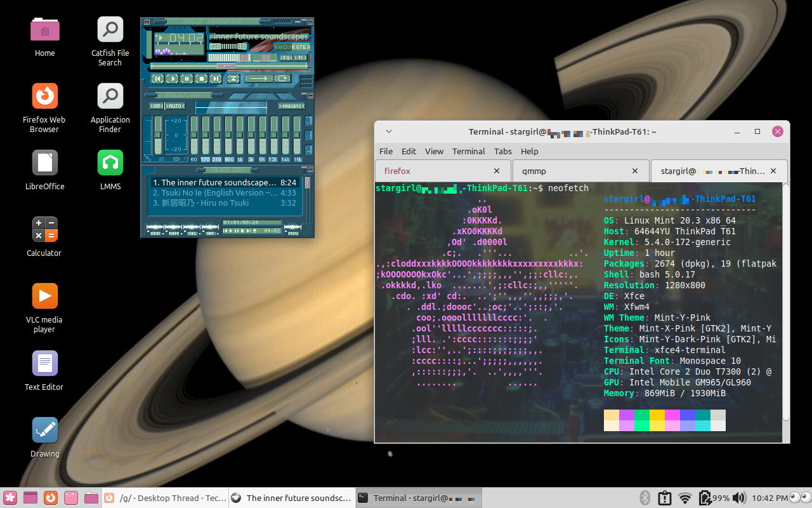Toggle shuffle arrow button in qmmp

259,79
